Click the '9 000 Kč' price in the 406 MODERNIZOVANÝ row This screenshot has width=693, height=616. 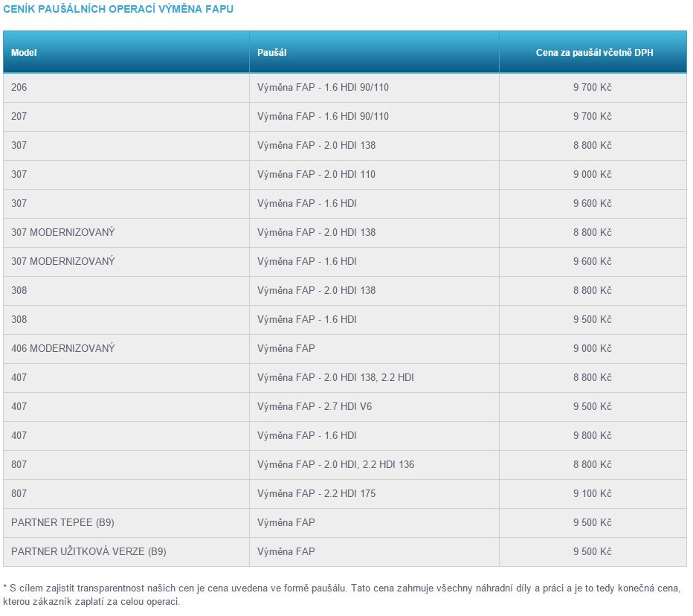(592, 348)
